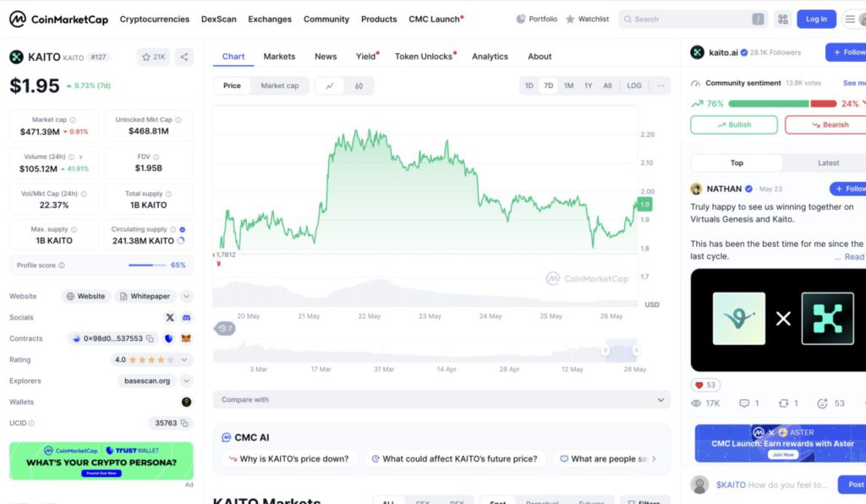Open the Markets tab

[x=279, y=57]
